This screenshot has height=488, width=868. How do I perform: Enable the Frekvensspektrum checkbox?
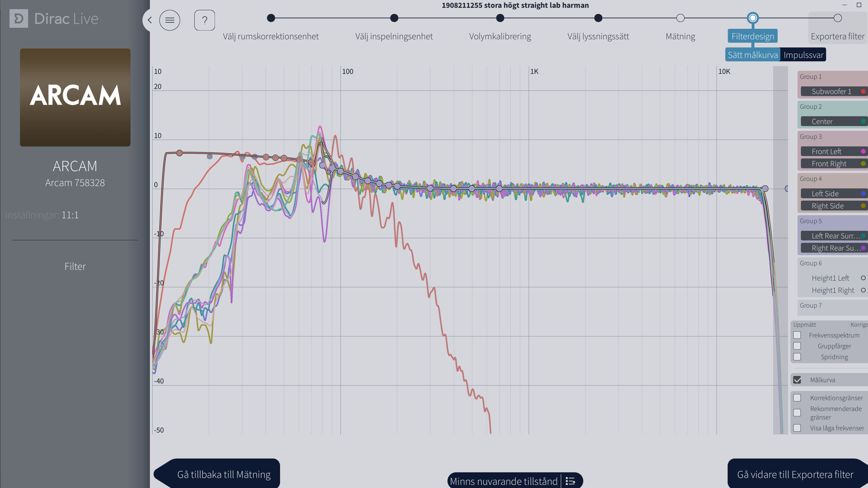click(797, 335)
